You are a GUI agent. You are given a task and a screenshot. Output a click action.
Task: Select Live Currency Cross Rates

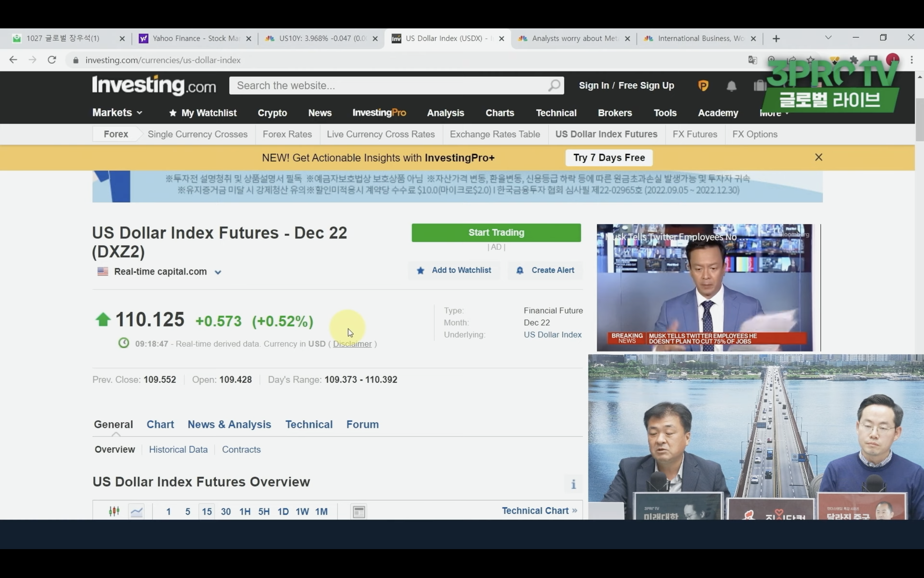pyautogui.click(x=381, y=134)
